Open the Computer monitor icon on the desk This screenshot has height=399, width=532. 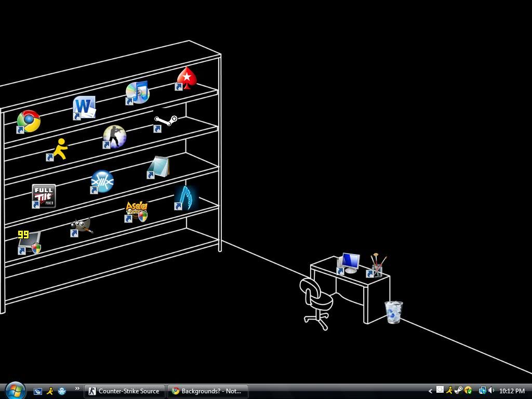[x=349, y=263]
